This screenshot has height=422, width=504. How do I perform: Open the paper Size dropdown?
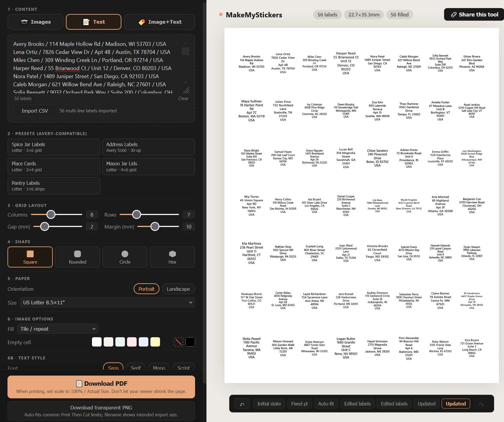pyautogui.click(x=107, y=302)
